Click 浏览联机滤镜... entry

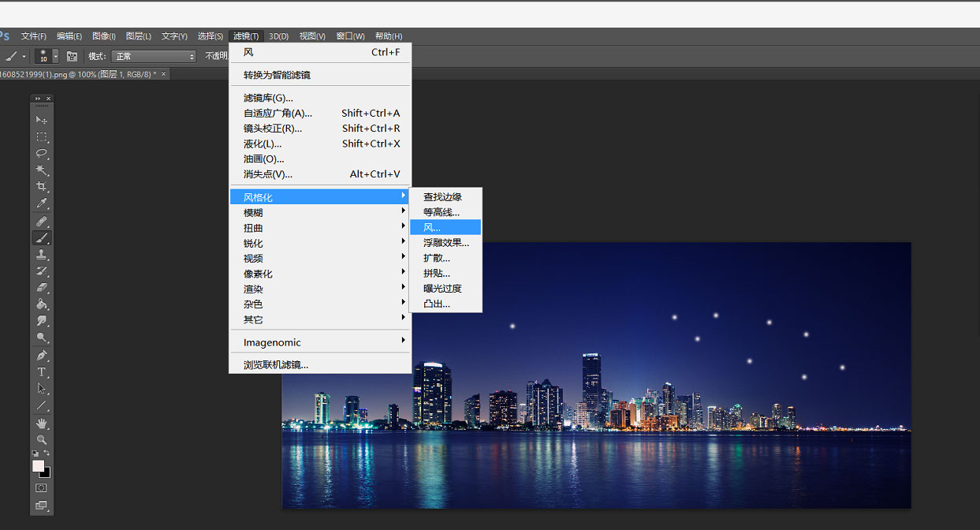276,365
